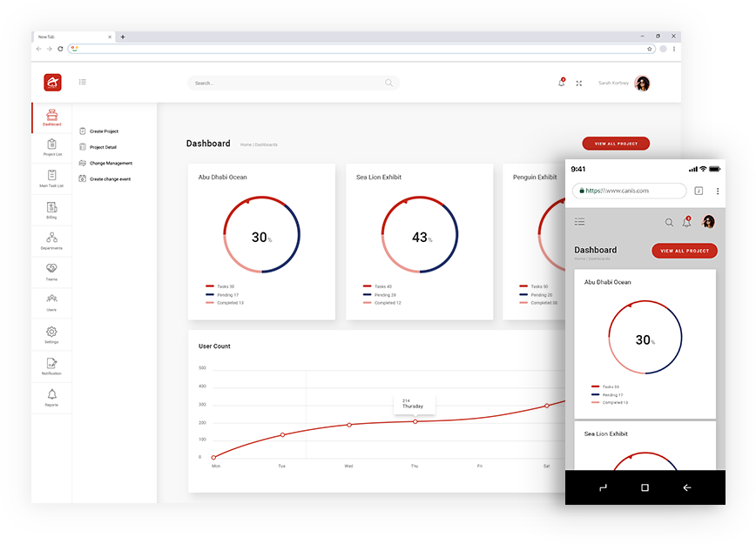
Task: Open the Billing section in the sidebar
Action: tap(51, 209)
